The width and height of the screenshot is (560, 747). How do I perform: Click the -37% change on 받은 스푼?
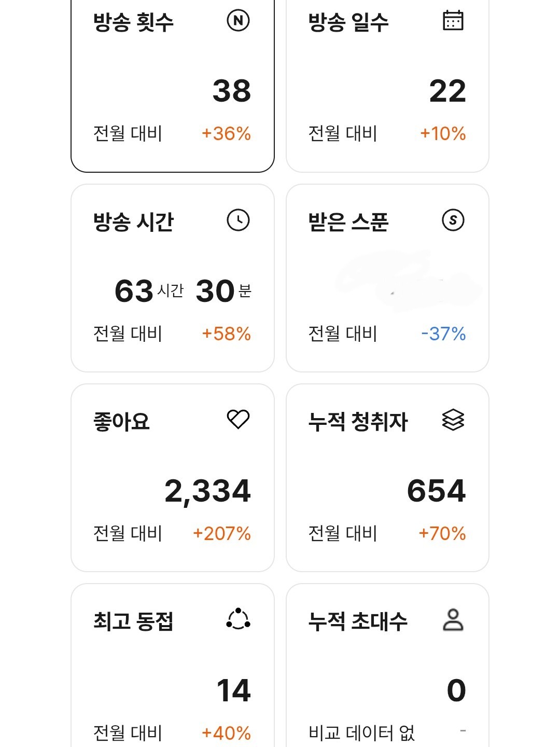point(443,334)
